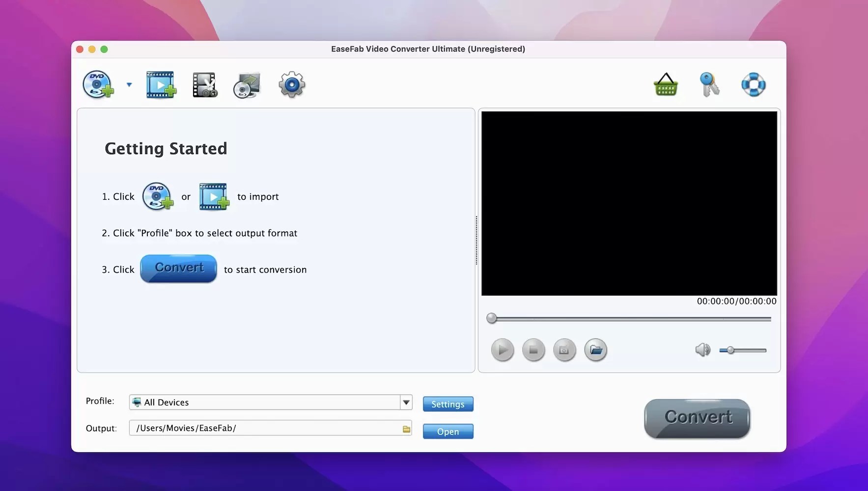The height and width of the screenshot is (491, 868).
Task: Browse output folder from the Output field
Action: [406, 428]
